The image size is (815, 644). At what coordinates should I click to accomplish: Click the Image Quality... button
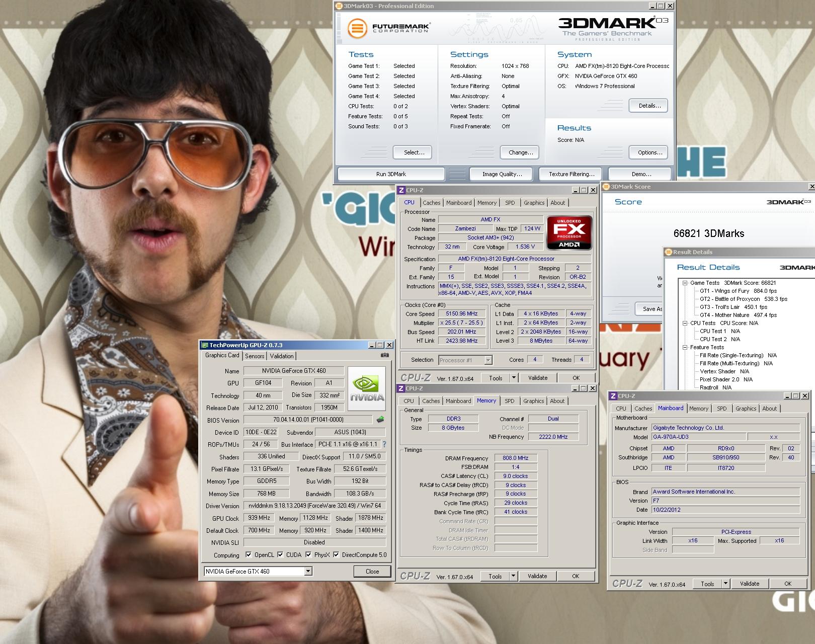click(502, 174)
